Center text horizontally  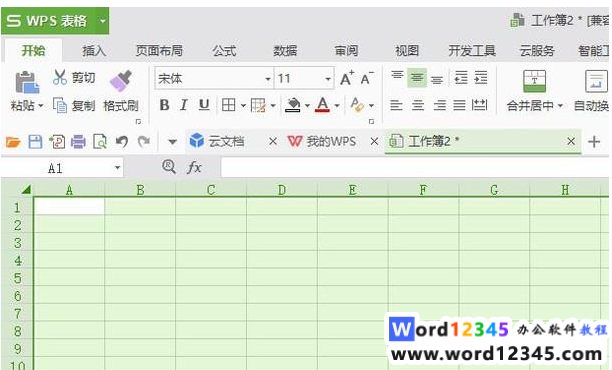(x=418, y=105)
